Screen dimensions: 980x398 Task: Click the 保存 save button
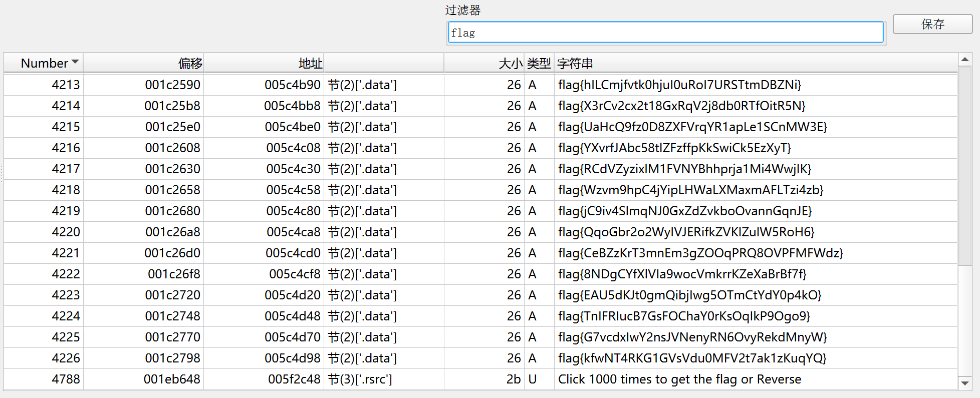click(x=932, y=24)
